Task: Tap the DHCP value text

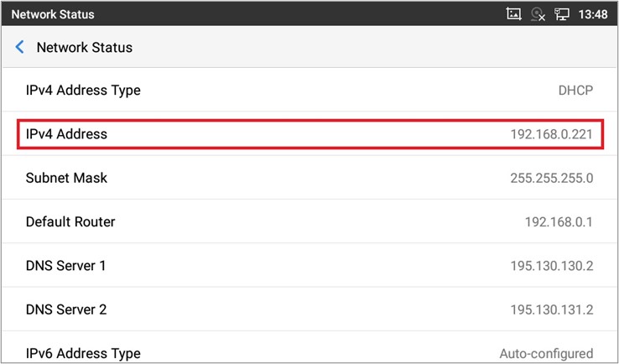Action: tap(575, 91)
